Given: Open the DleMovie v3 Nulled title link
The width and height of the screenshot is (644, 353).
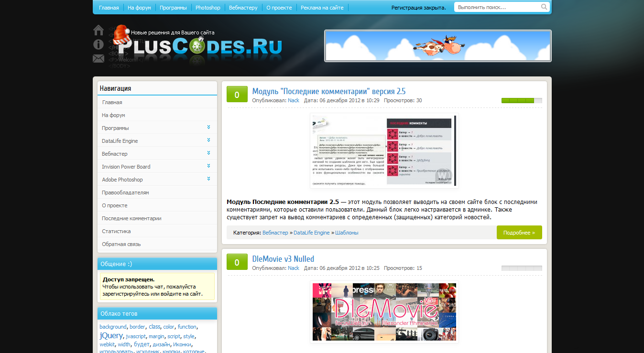Looking at the screenshot, I should click(283, 259).
